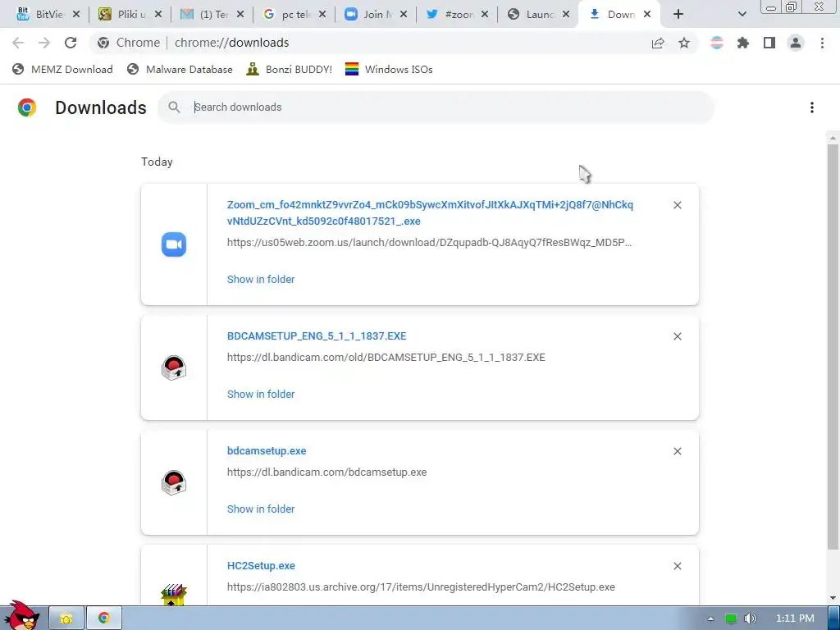Open the Windows ISOs bookmark
Viewport: 840px width, 630px height.
(x=389, y=69)
